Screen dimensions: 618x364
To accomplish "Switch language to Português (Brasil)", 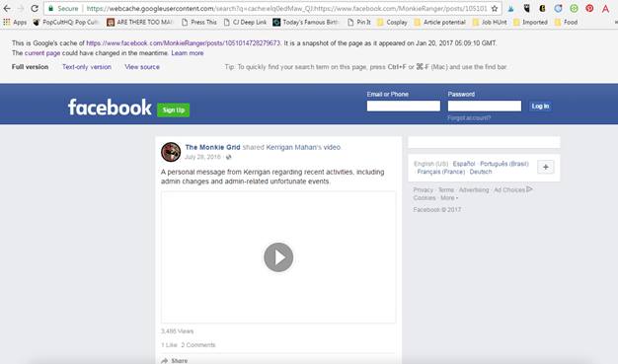I will coord(504,164).
